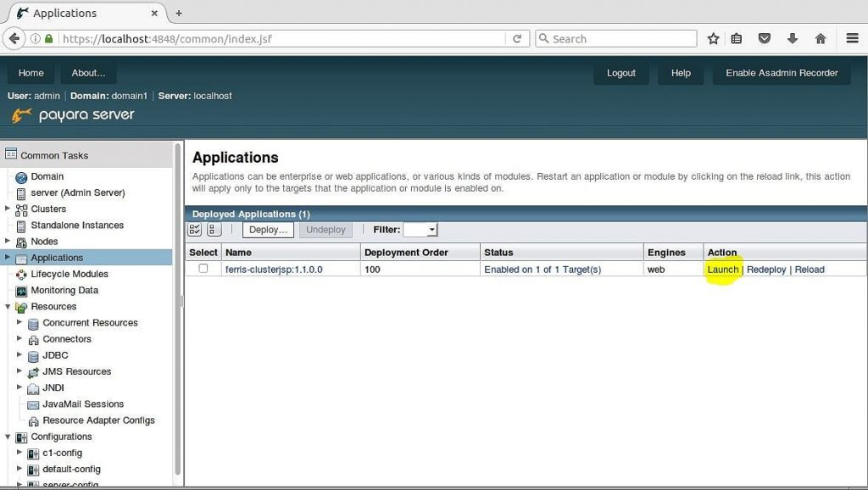
Task: Focus the browser URL address bar
Action: [282, 39]
